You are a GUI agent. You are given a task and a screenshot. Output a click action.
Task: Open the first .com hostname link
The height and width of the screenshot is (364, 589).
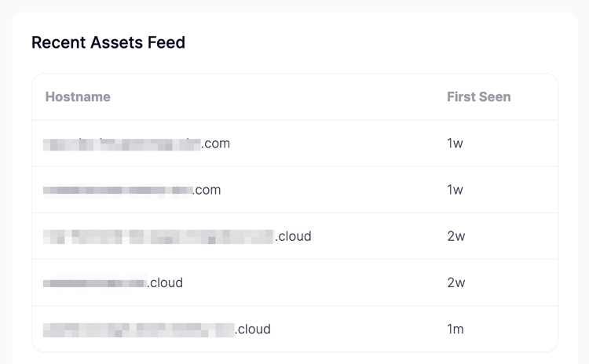pyautogui.click(x=137, y=144)
